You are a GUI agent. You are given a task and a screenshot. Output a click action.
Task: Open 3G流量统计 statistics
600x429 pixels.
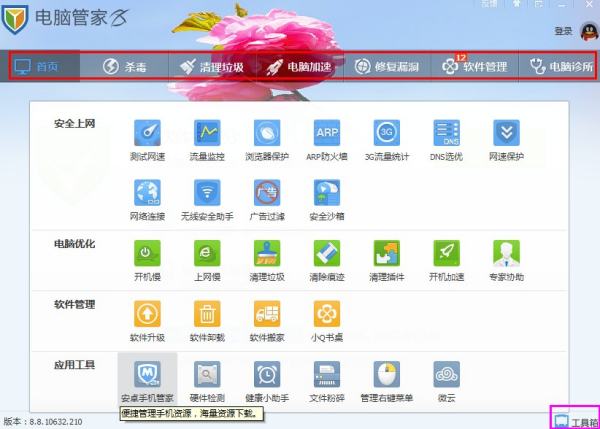[x=387, y=140]
